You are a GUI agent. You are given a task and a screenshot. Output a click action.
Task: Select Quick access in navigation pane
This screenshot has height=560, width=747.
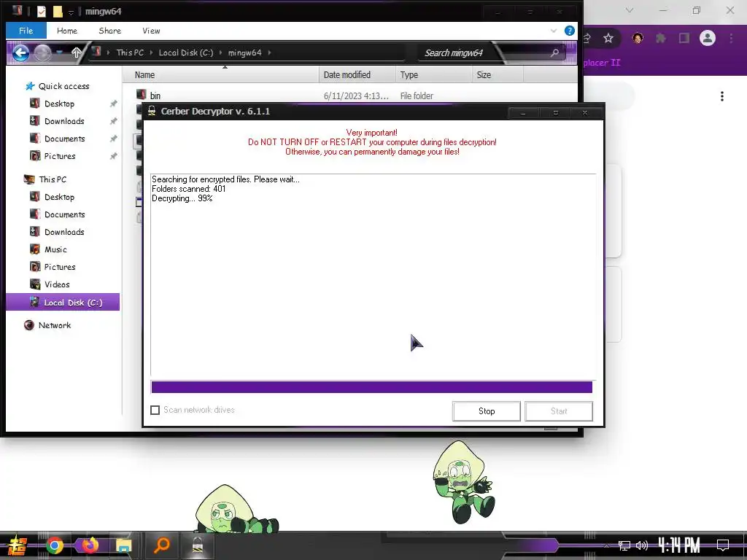click(x=63, y=86)
